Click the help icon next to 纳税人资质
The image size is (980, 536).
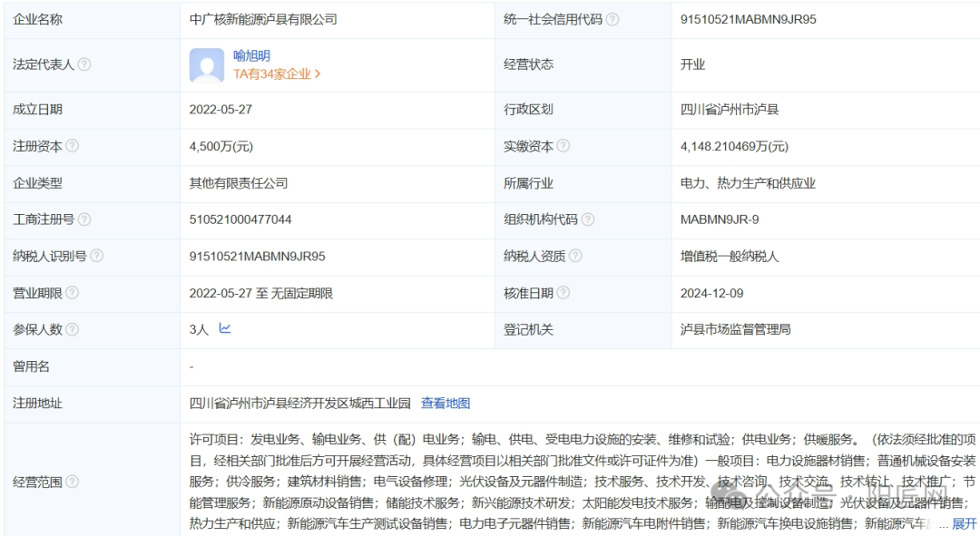coord(575,257)
